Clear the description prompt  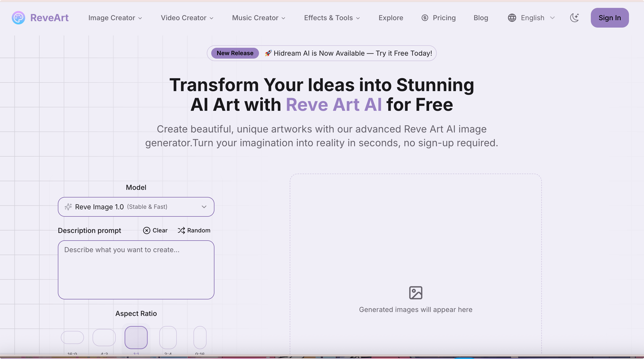tap(155, 230)
